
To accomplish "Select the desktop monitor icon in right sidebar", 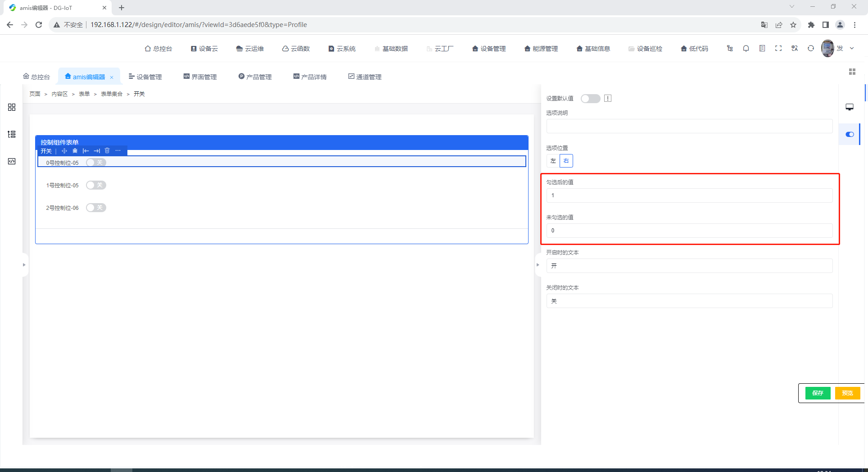I will [x=850, y=107].
